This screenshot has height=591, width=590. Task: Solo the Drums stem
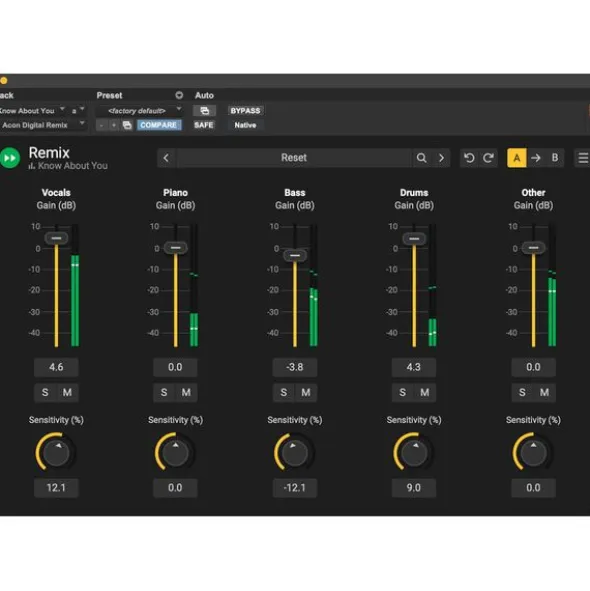click(403, 392)
